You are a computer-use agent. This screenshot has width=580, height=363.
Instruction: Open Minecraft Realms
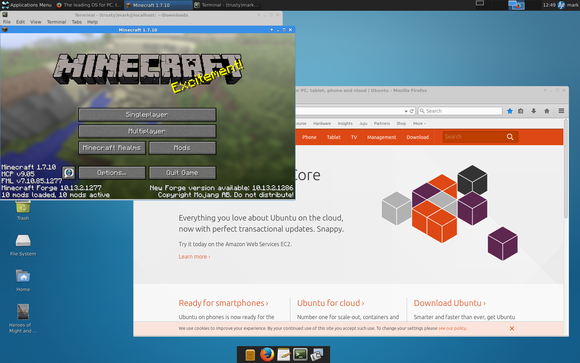click(x=112, y=148)
